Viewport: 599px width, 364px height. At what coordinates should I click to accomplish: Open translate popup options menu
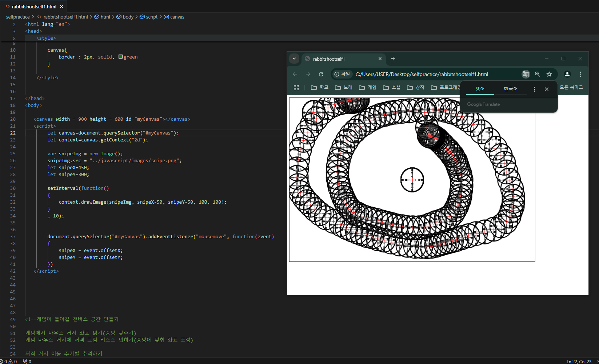click(x=534, y=89)
